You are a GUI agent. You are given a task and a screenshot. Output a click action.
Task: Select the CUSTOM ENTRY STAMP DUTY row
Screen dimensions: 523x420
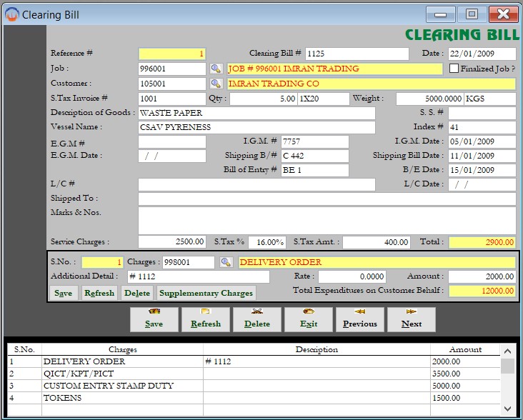[x=254, y=386]
